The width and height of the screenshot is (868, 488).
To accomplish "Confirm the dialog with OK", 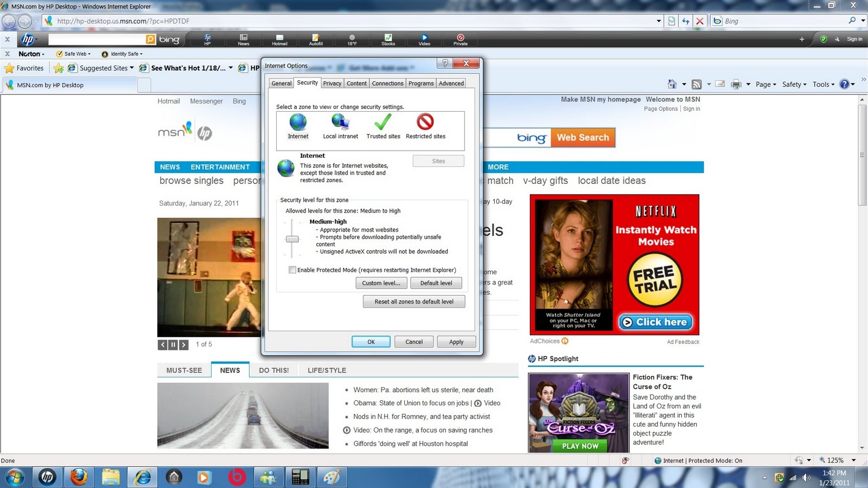I will [x=371, y=342].
